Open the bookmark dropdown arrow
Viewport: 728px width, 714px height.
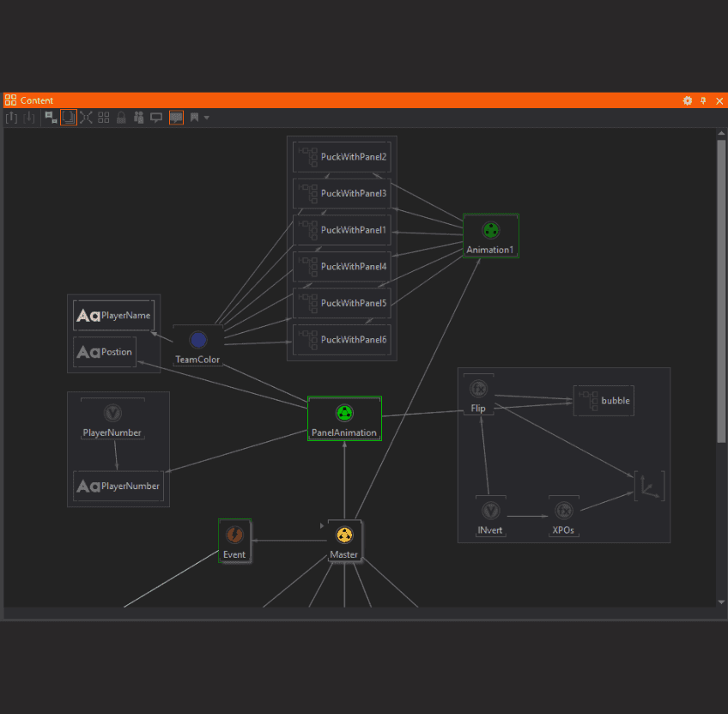(x=207, y=118)
